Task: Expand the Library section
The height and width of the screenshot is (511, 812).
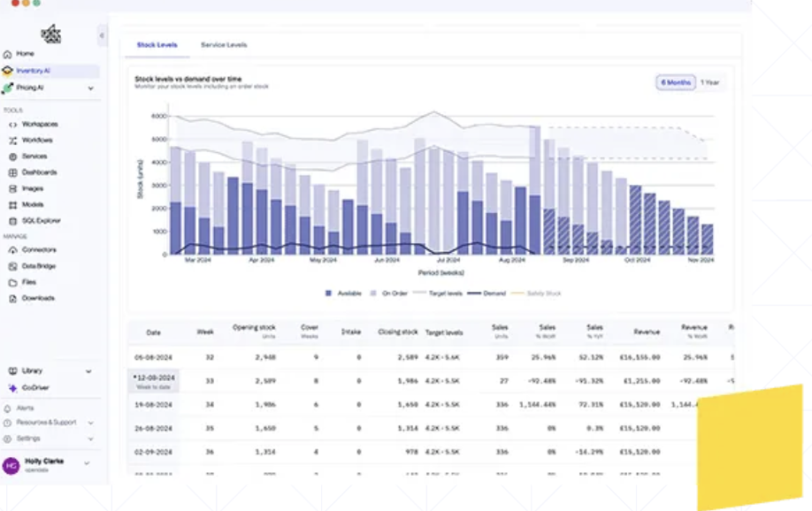Action: tap(88, 371)
